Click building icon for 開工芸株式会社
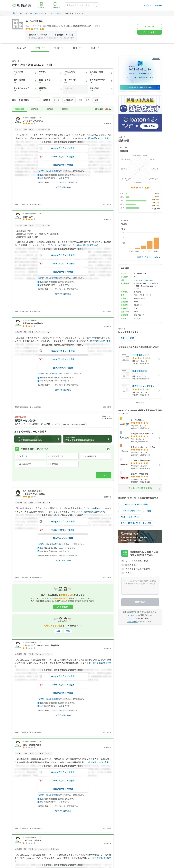The height and width of the screenshot is (868, 174). [125, 374]
